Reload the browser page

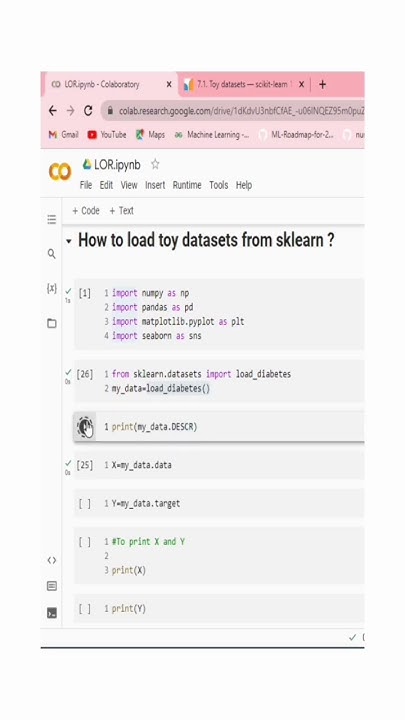click(88, 111)
